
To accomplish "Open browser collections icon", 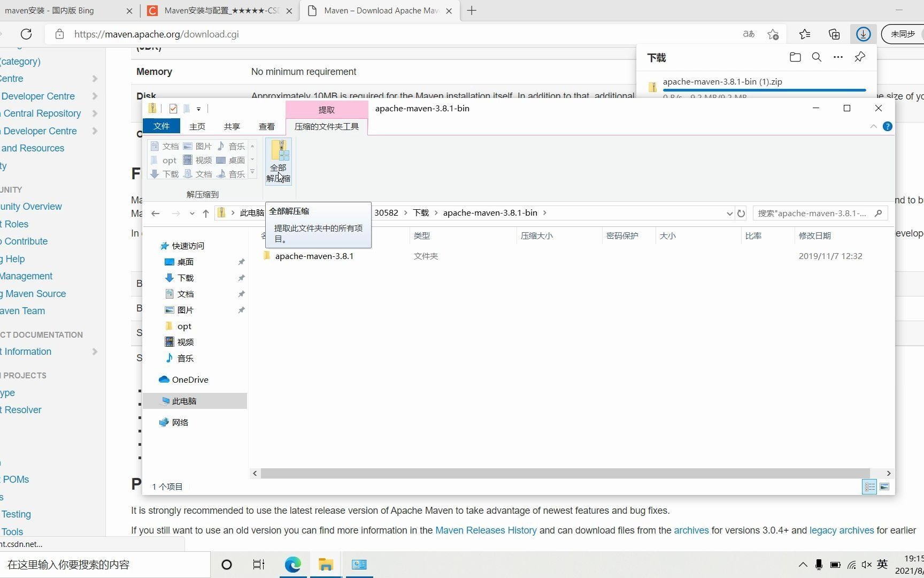I will (834, 34).
